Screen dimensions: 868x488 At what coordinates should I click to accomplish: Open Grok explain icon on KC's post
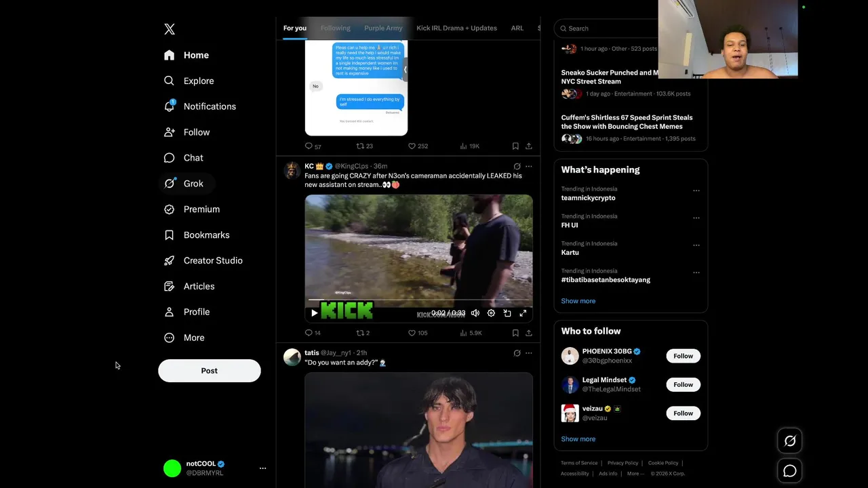pos(517,166)
